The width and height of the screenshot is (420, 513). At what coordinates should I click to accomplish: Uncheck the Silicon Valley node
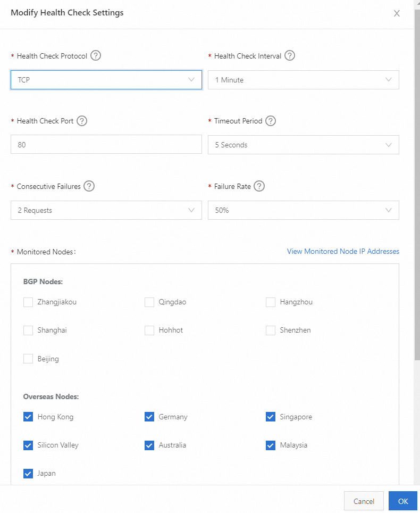tap(28, 445)
